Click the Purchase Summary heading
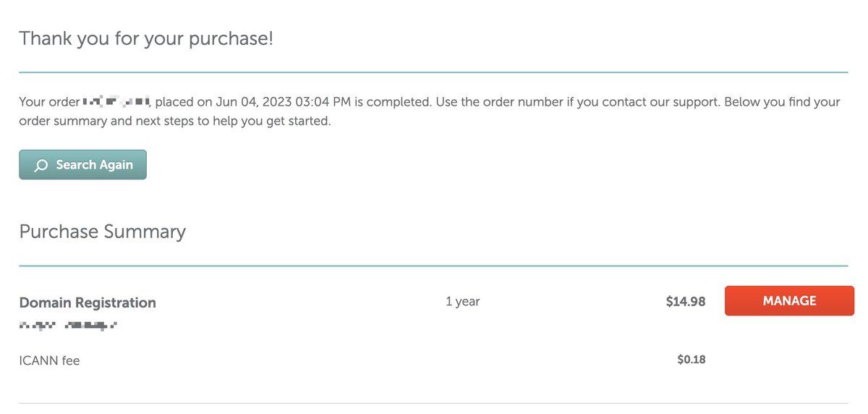The width and height of the screenshot is (868, 414). [102, 232]
